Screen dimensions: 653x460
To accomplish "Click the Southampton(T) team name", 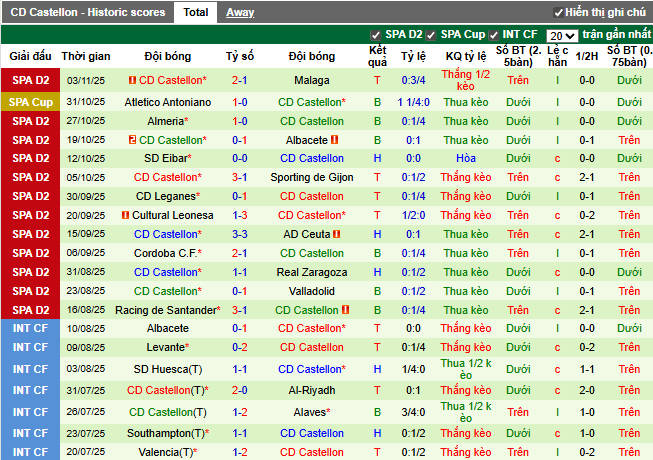I will (165, 434).
